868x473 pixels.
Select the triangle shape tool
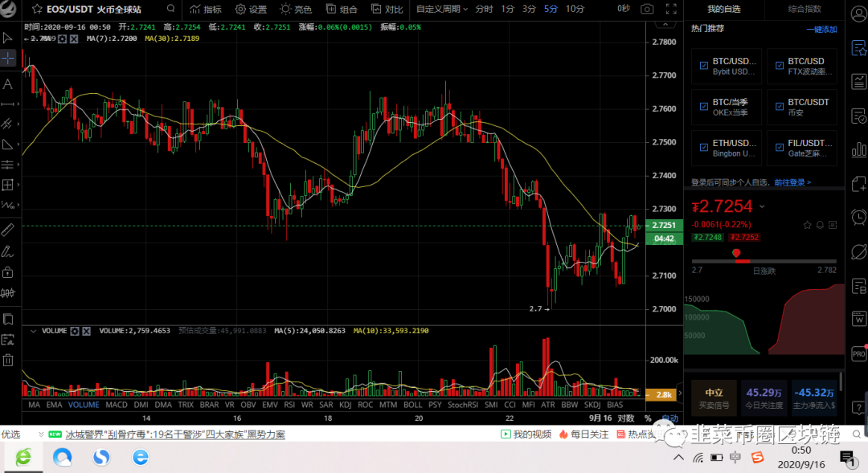(x=8, y=145)
